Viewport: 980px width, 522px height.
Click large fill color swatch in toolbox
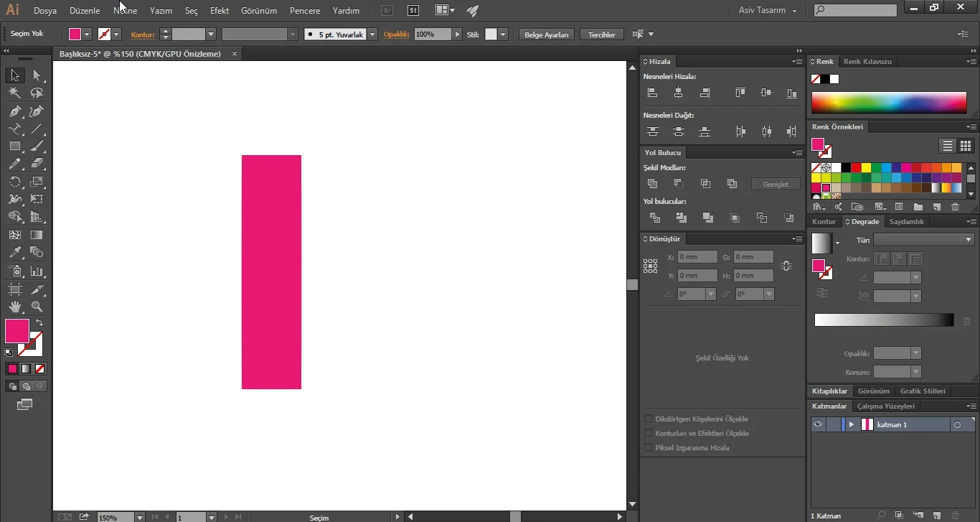17,331
